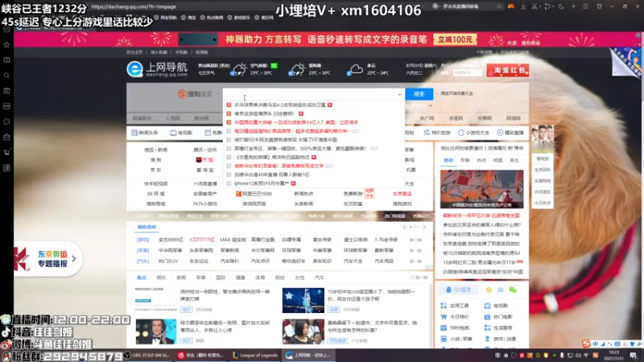Open the OBS 27.0.0 taskbar item
Viewport: 644px width, 362px height.
[x=147, y=356]
